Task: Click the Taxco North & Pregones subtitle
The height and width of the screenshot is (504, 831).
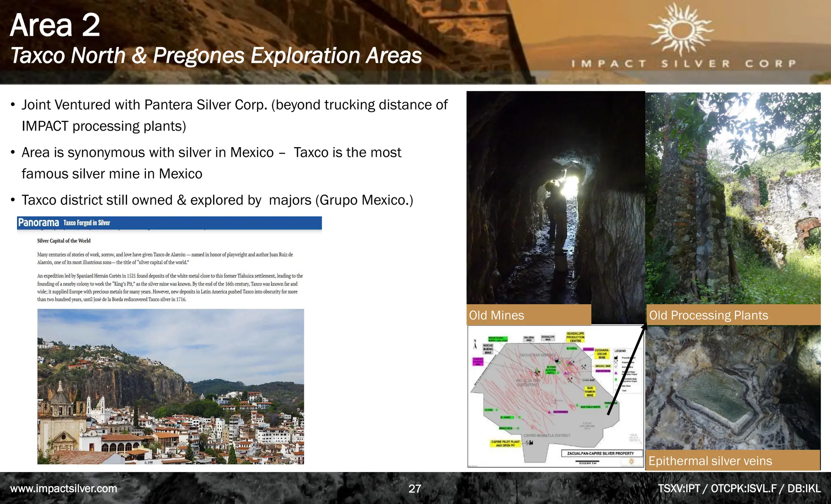Action: click(x=216, y=56)
